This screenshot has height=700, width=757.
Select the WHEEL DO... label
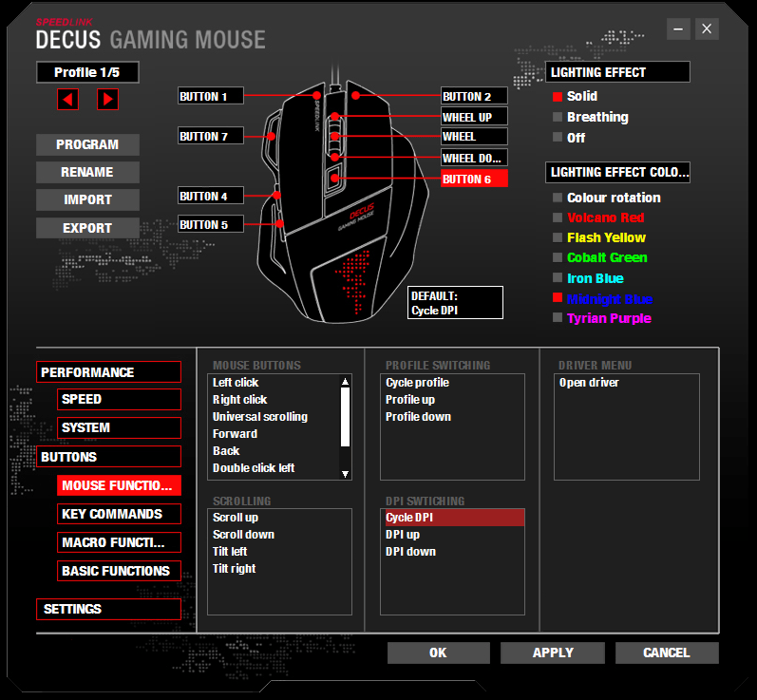pyautogui.click(x=474, y=159)
